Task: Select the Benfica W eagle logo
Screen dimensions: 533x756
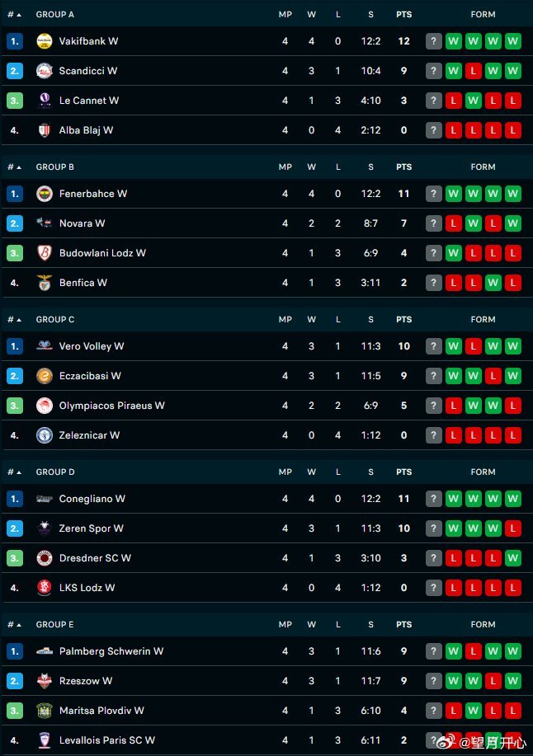Action: pyautogui.click(x=45, y=283)
